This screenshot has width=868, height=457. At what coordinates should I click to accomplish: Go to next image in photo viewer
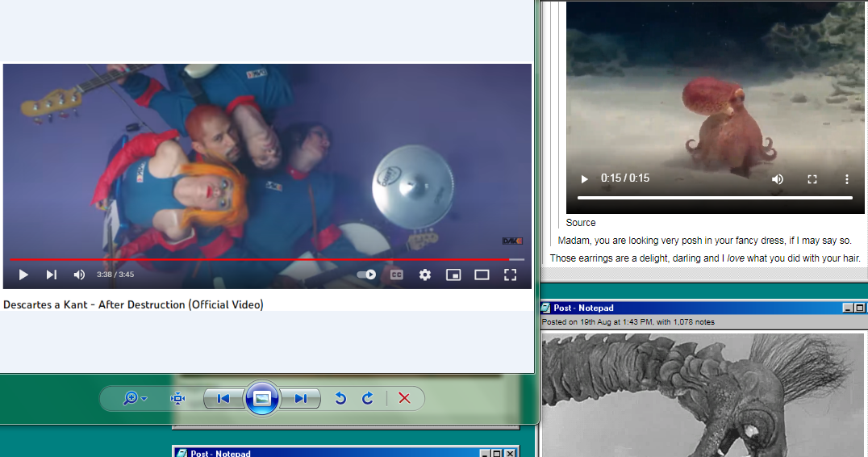coord(301,398)
